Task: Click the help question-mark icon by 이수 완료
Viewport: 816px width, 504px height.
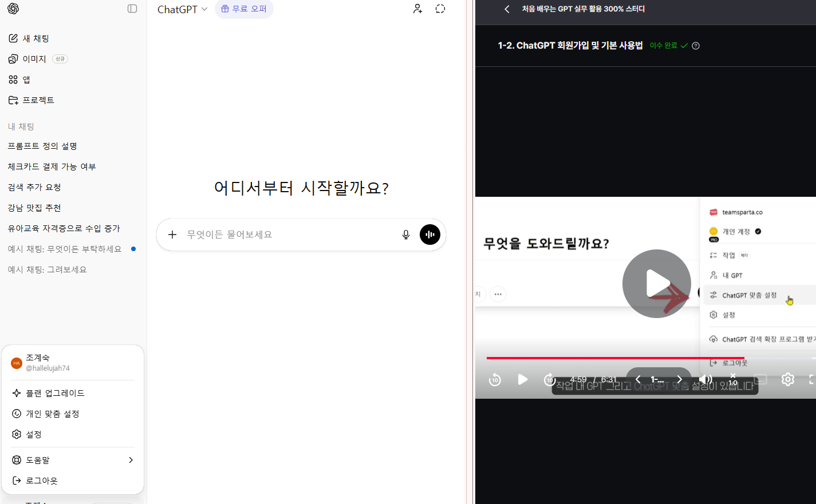Action: 696,46
